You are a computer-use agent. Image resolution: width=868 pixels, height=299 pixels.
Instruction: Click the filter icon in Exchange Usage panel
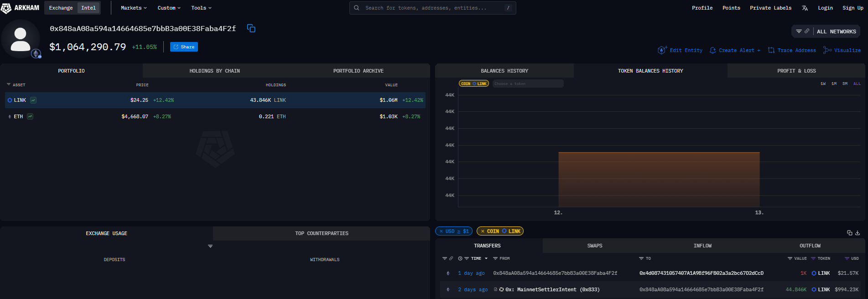coord(210,247)
